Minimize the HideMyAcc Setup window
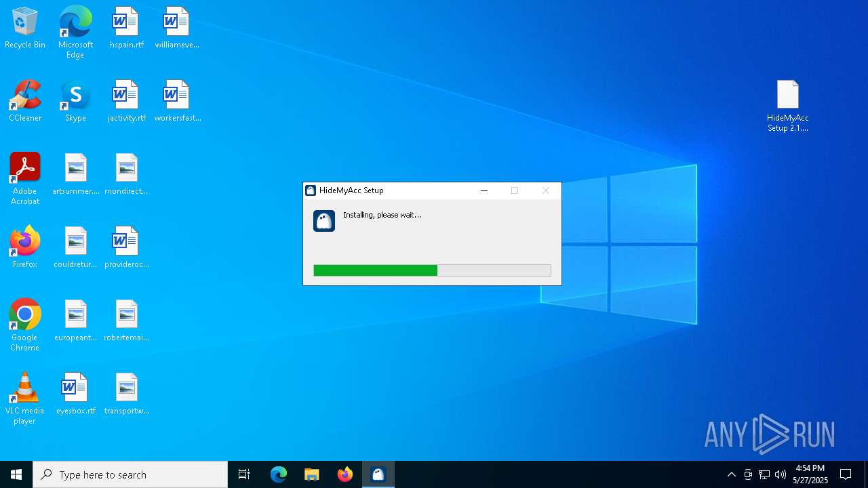 click(484, 190)
